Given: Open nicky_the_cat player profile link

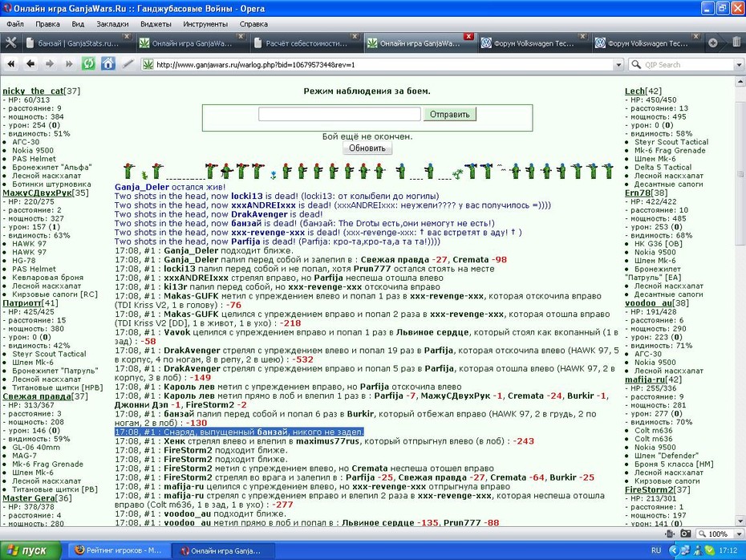Looking at the screenshot, I should (x=33, y=91).
